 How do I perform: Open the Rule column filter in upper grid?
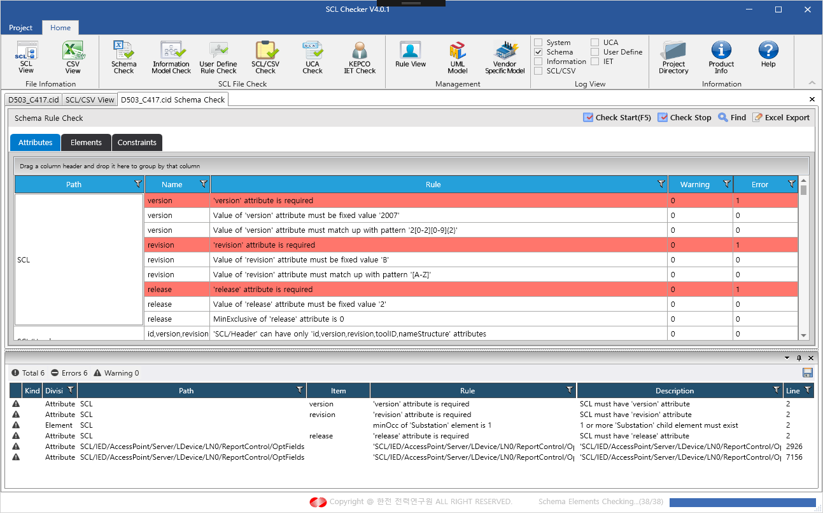661,184
